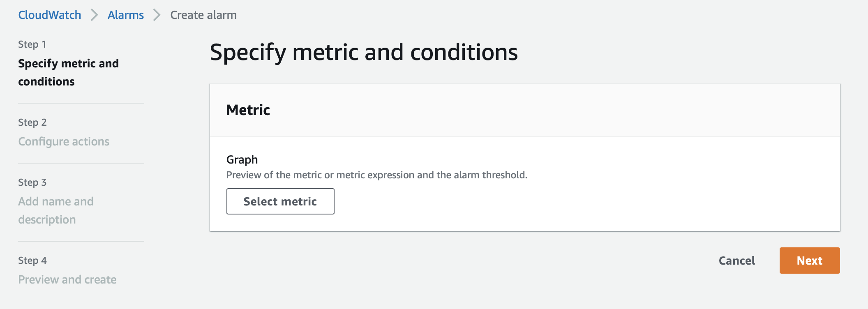Select the Specify metric and conditions step

click(x=68, y=72)
